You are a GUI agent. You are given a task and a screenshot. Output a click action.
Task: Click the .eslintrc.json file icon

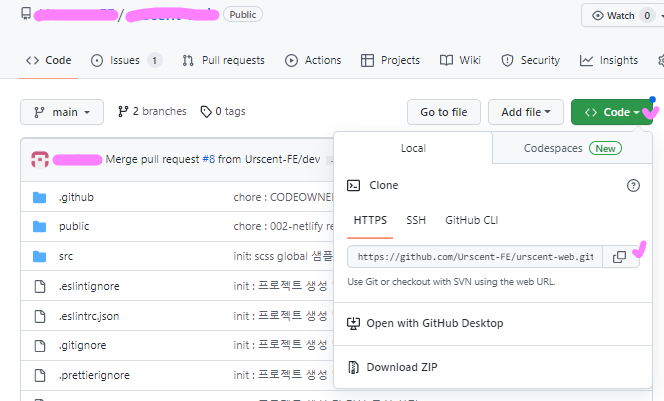[40, 316]
